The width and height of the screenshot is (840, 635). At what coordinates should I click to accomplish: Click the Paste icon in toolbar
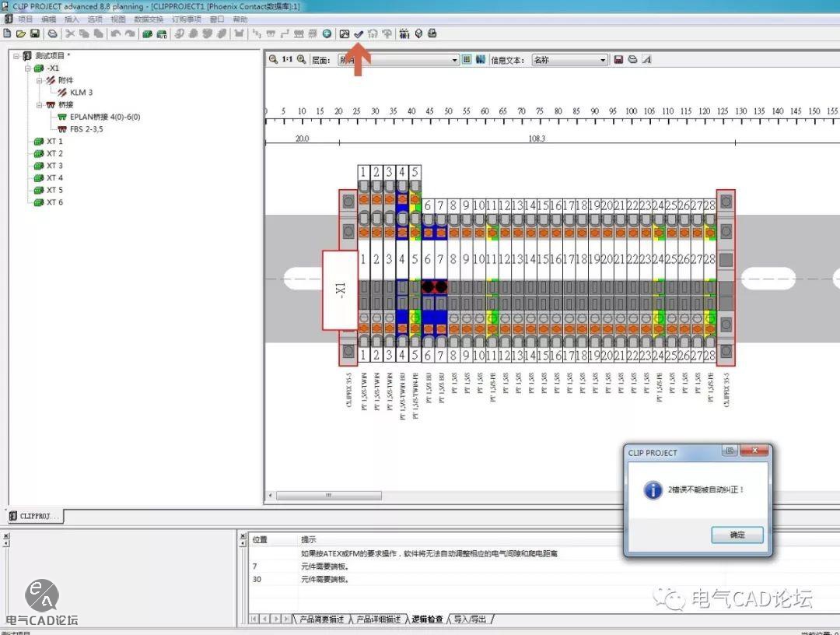[99, 33]
